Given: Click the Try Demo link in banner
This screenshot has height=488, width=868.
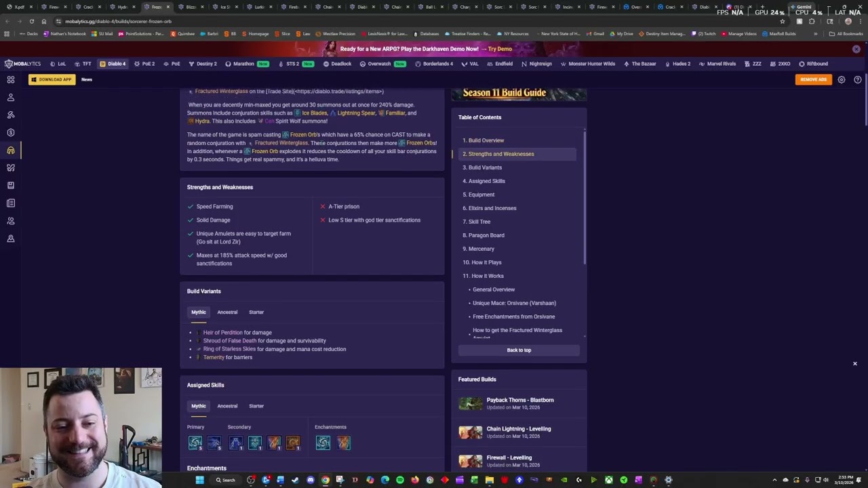Looking at the screenshot, I should point(500,49).
